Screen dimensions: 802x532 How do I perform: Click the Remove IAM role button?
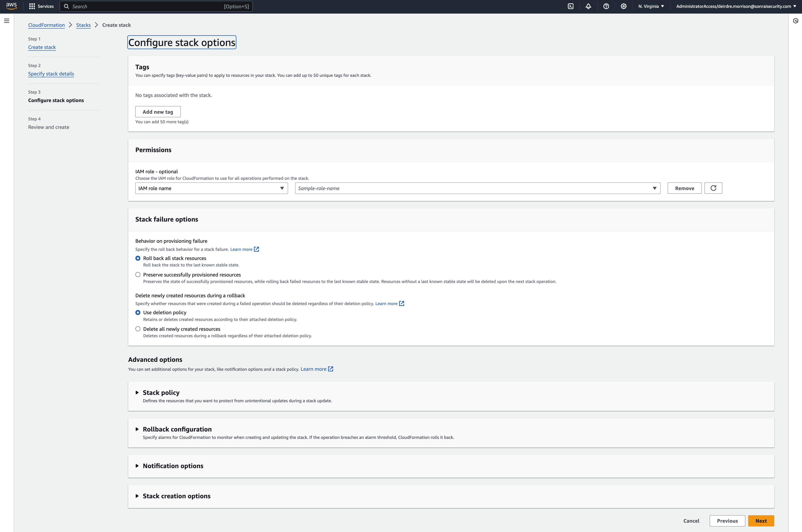(x=684, y=188)
